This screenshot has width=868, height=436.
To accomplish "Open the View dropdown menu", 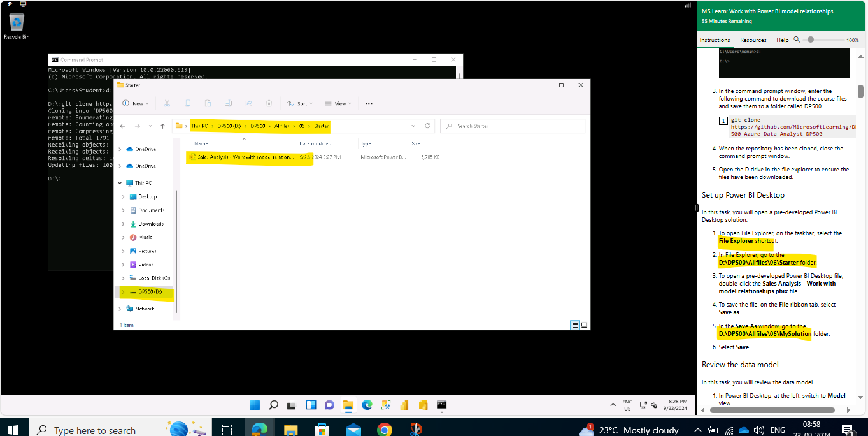I will 338,103.
